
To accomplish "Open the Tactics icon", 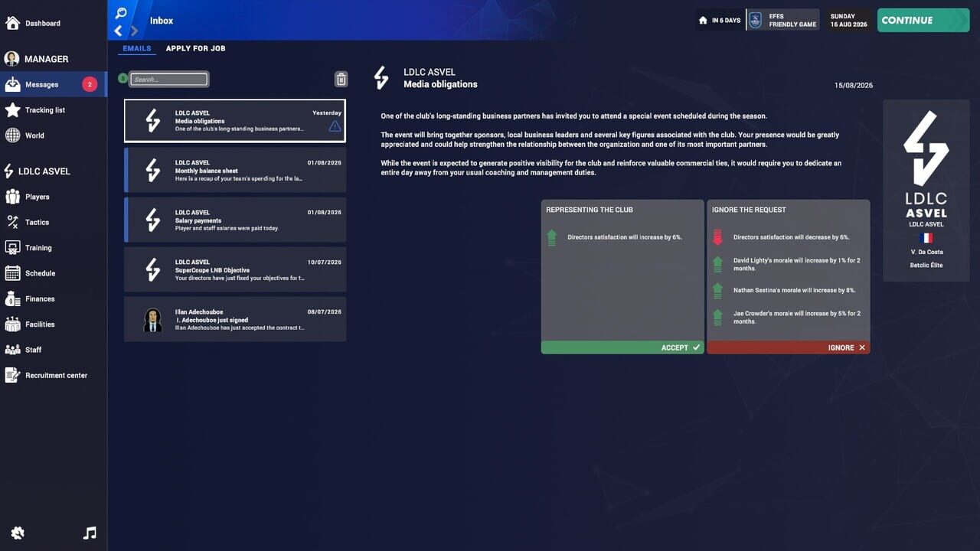I will [12, 222].
